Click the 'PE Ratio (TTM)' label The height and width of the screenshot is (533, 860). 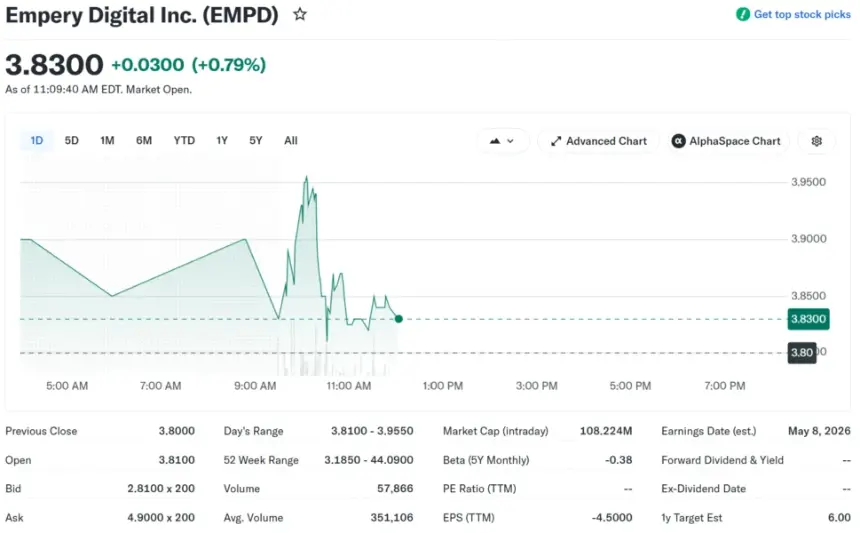479,489
